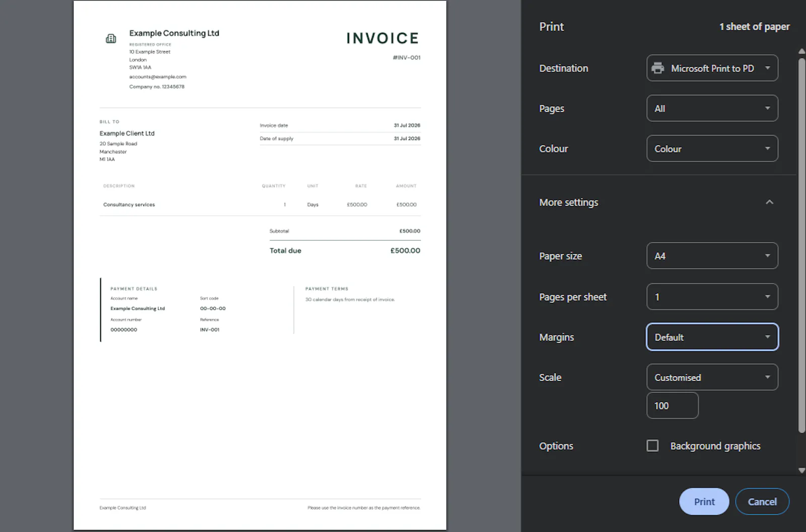This screenshot has width=806, height=532.
Task: Click the accounts@example.com email text
Action: click(158, 77)
